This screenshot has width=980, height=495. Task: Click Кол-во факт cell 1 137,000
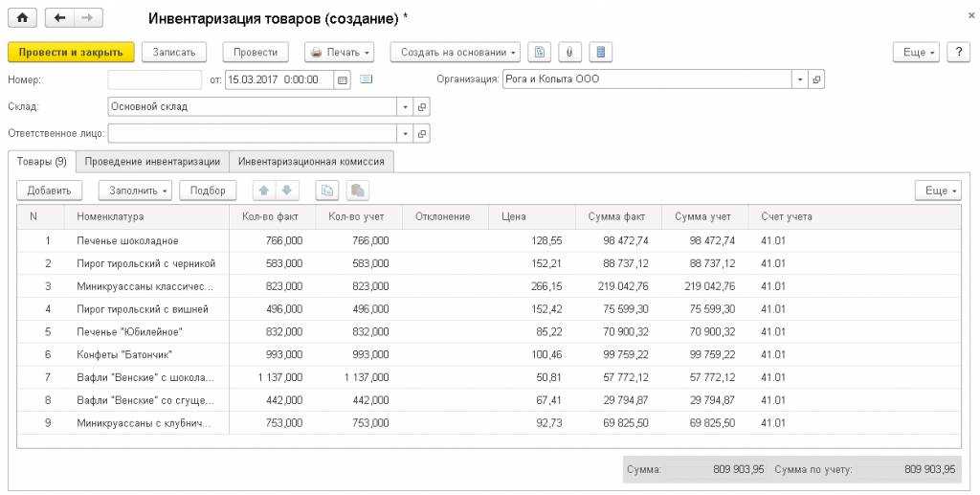272,377
